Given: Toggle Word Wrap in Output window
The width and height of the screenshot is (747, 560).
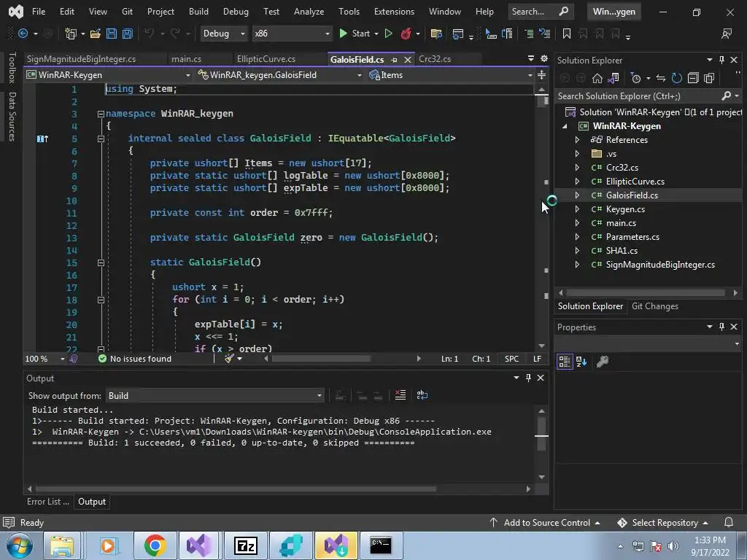Looking at the screenshot, I should pyautogui.click(x=422, y=395).
